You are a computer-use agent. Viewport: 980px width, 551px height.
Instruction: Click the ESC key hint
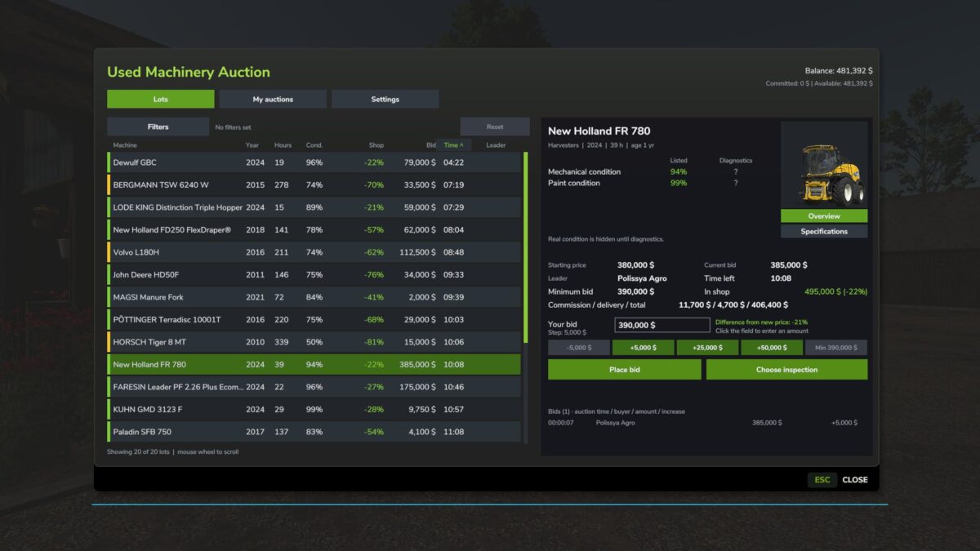(x=822, y=480)
